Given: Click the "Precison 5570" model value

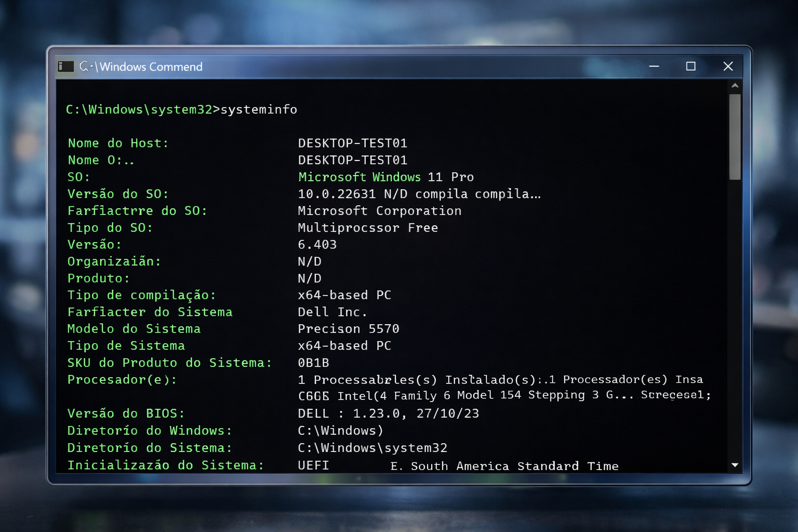Looking at the screenshot, I should tap(348, 329).
